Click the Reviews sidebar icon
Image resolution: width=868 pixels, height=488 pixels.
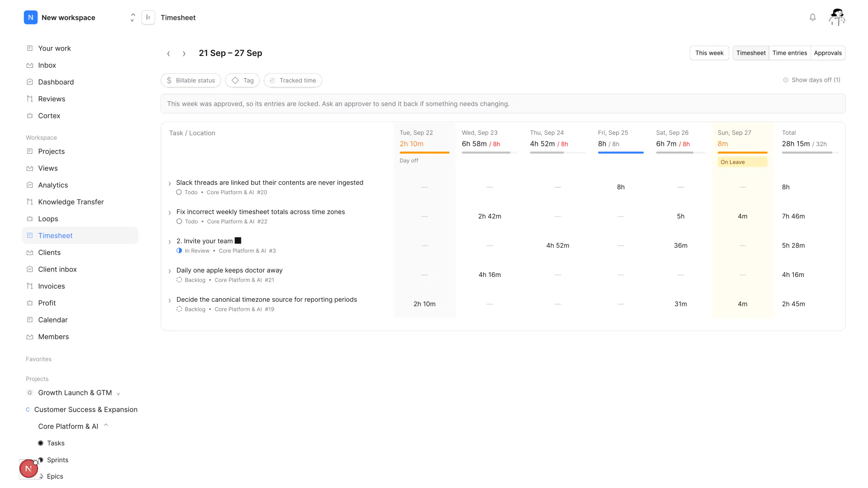tap(30, 99)
